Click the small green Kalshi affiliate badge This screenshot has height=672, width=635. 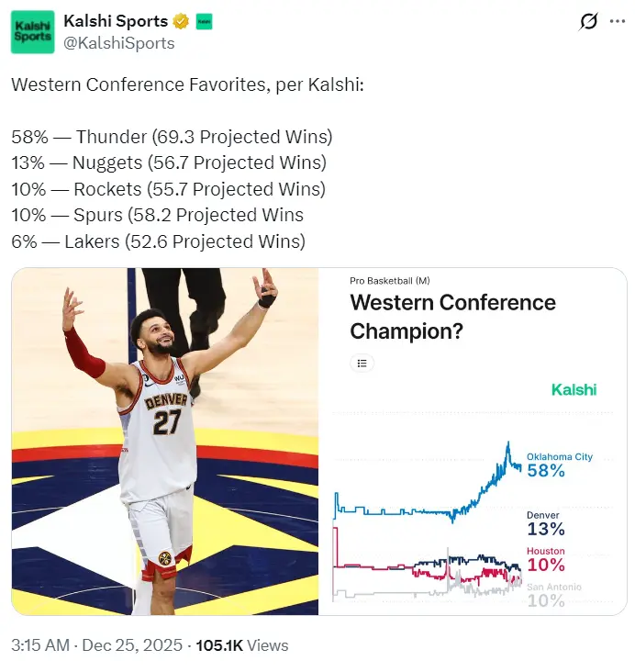(x=205, y=21)
